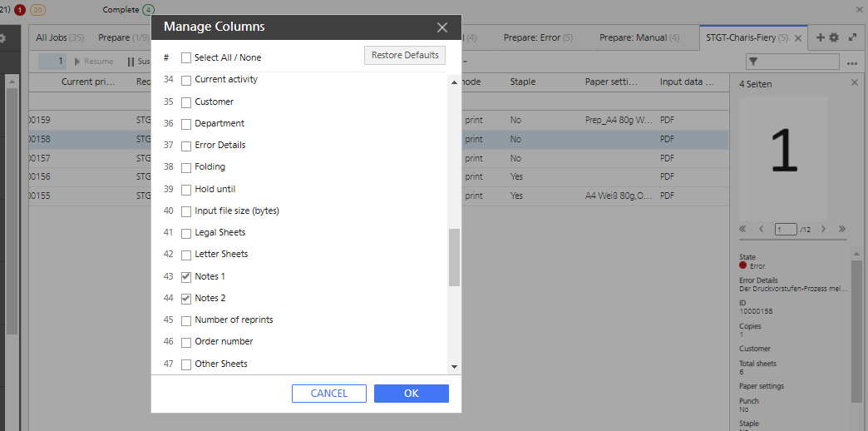Check the Error Details column
The image size is (868, 431).
coord(186,145)
